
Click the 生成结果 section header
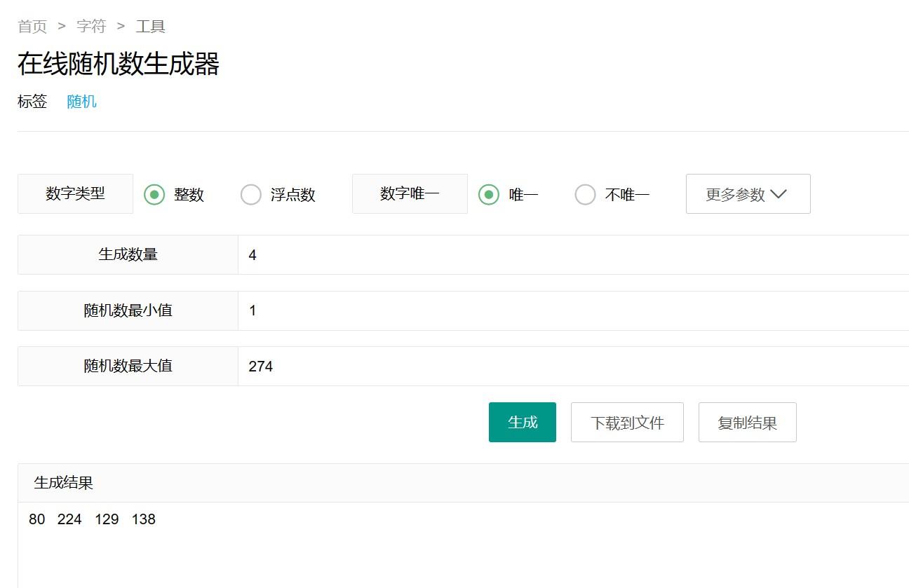coord(64,483)
